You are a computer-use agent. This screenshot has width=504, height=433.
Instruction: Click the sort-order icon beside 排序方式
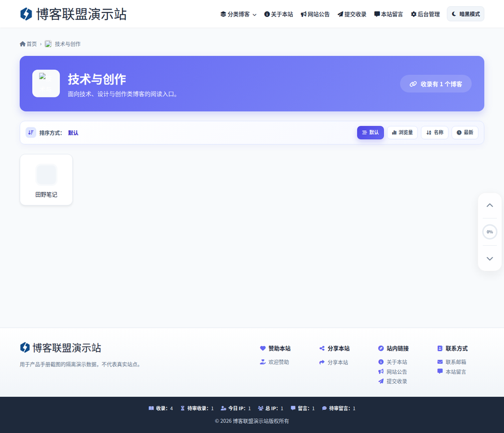click(x=31, y=132)
